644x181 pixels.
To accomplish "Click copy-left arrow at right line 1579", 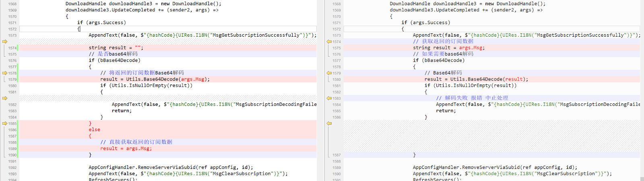I will pos(329,73).
